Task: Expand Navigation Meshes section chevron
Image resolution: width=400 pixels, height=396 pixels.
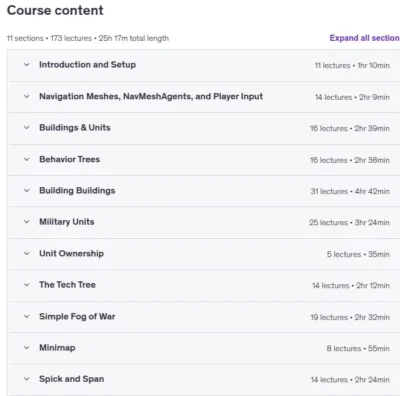Action: coord(27,96)
